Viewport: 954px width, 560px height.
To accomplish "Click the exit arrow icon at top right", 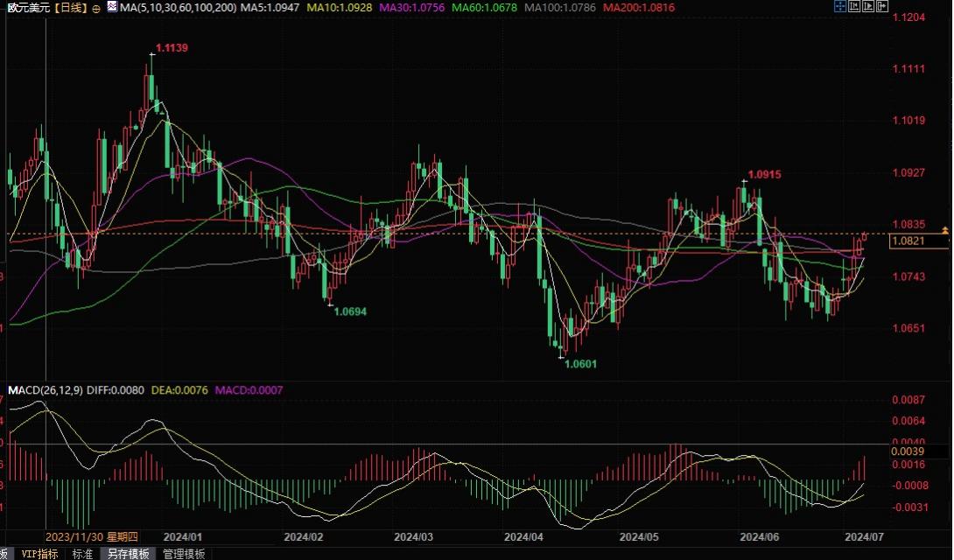I will coord(884,6).
